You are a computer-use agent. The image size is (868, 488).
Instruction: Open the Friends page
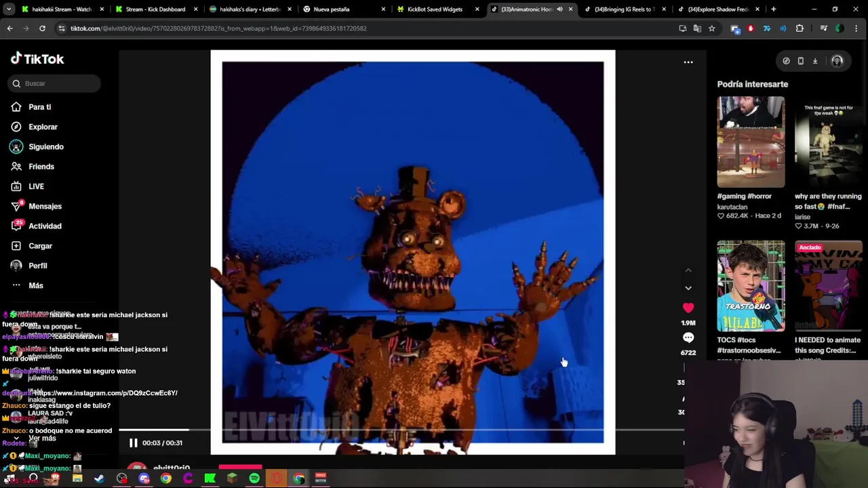(x=41, y=167)
